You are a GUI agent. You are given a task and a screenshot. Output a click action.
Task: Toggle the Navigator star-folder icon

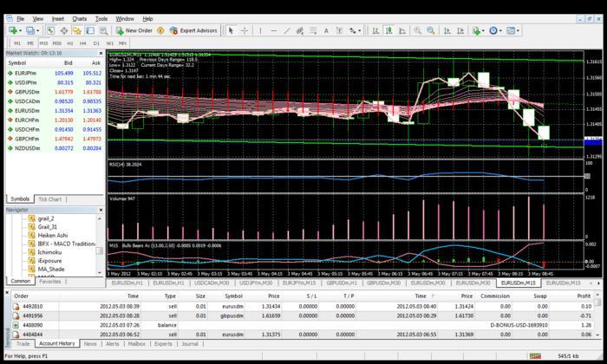pos(77,30)
